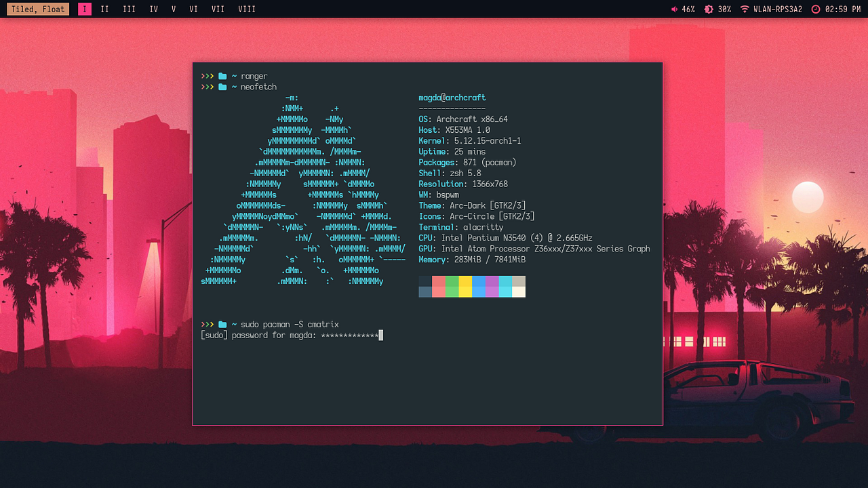Click the 'sudo pacman -S cmatrix' command

[290, 325]
